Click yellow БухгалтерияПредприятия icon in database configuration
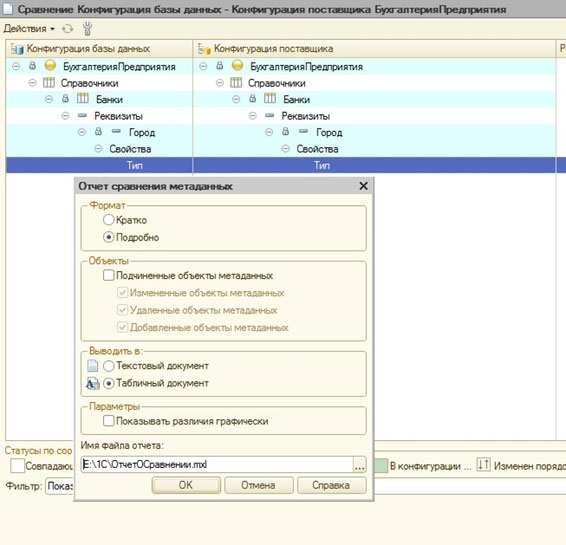Screen dimensions: 566x545 (x=50, y=66)
